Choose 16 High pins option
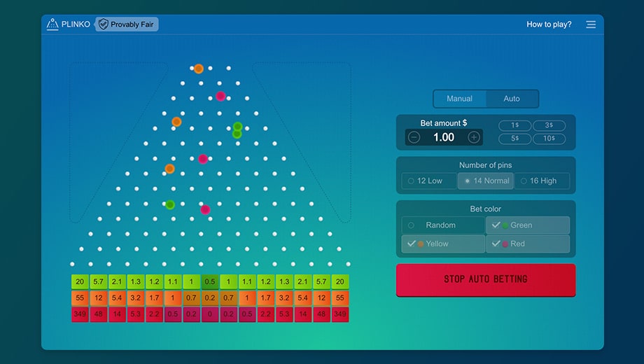 pyautogui.click(x=542, y=181)
